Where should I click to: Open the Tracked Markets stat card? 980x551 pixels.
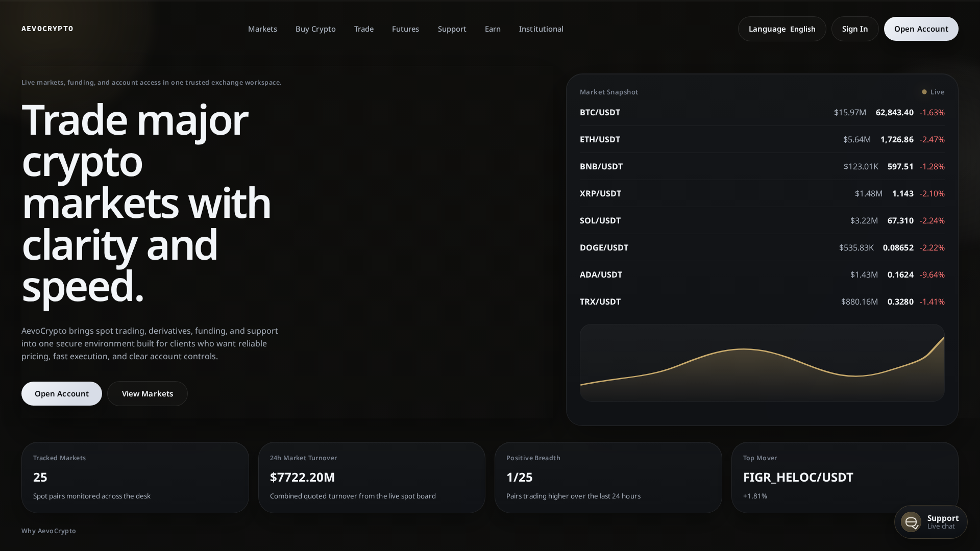[x=135, y=478]
